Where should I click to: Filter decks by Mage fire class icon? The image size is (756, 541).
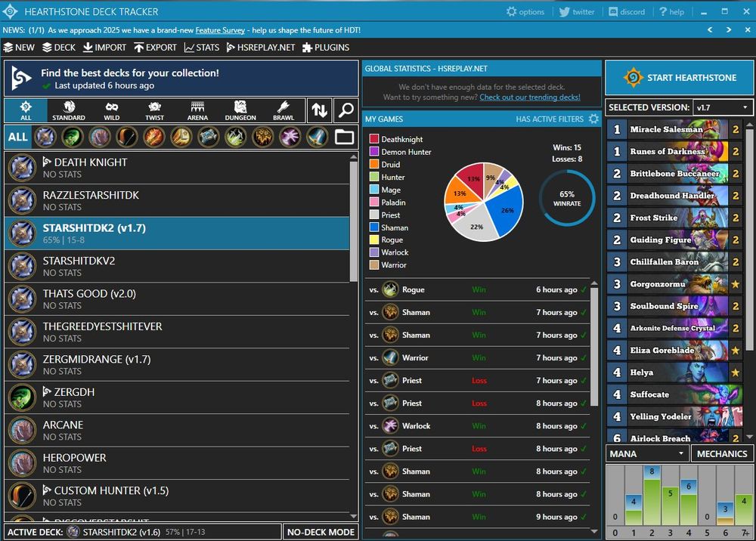pos(153,138)
